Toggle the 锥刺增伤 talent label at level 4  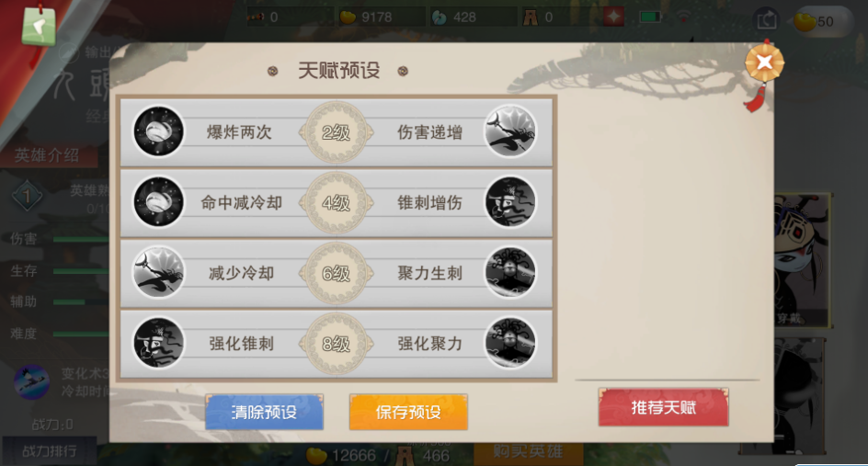(x=429, y=202)
